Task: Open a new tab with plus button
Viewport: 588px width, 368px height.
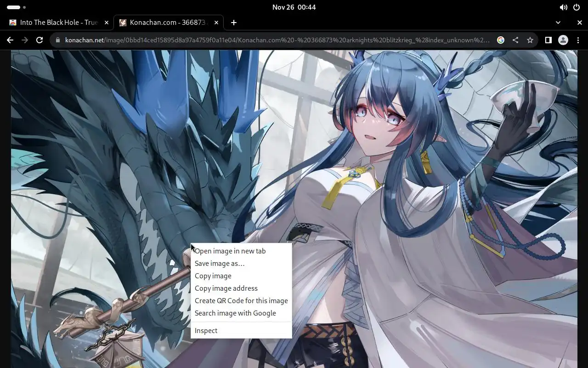Action: [x=234, y=23]
